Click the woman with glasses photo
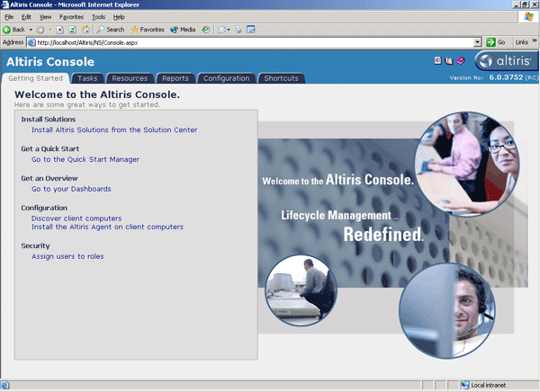 (x=467, y=164)
